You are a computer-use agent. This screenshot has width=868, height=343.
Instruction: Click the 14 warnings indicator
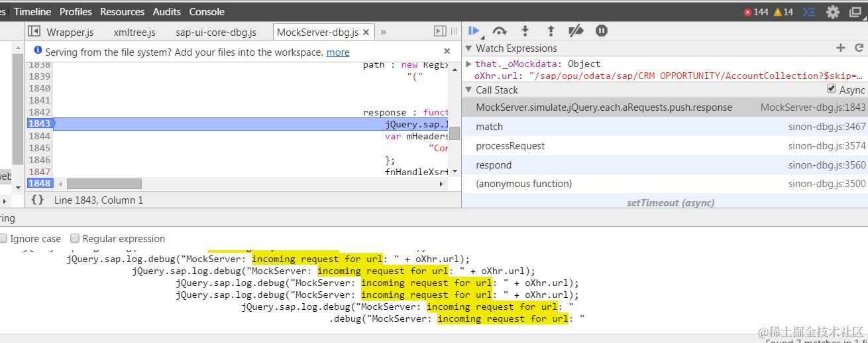click(x=783, y=12)
